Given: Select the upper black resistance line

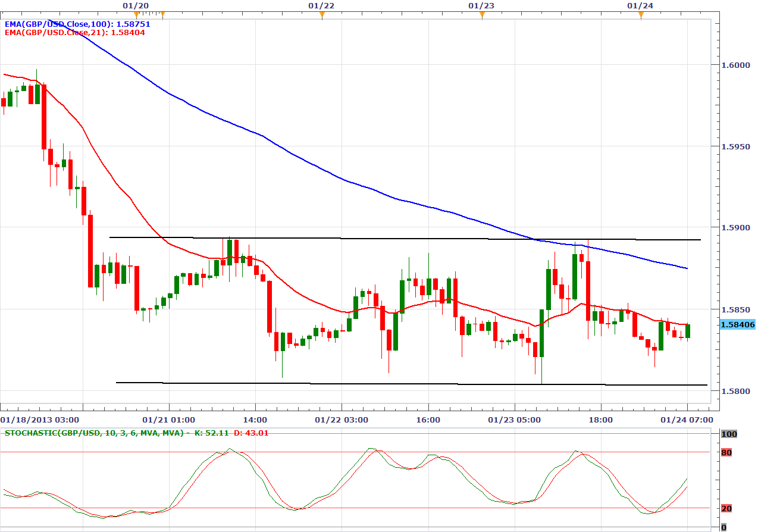Looking at the screenshot, I should tap(405, 238).
